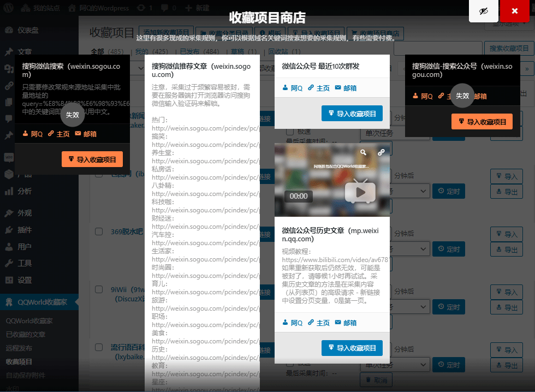Screen dimensions: 535x392
Task: Click 失效 badge on 搜狗微信搜索 card
Action: pos(72,115)
